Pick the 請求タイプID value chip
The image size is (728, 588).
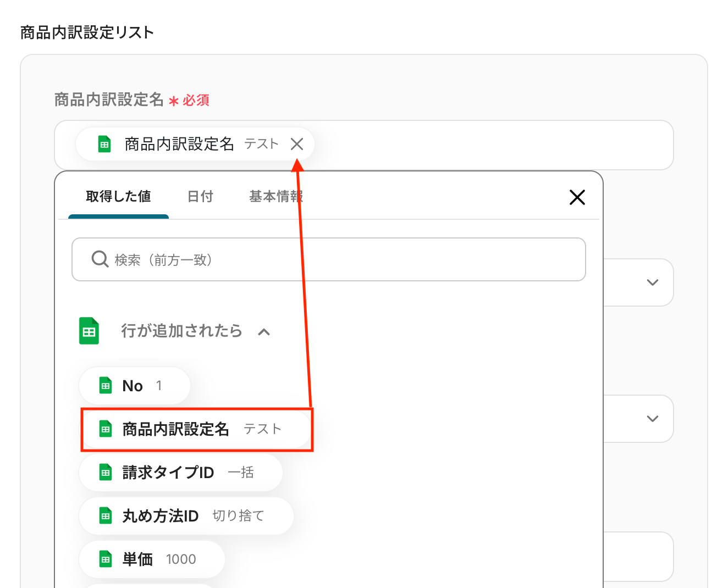[181, 472]
